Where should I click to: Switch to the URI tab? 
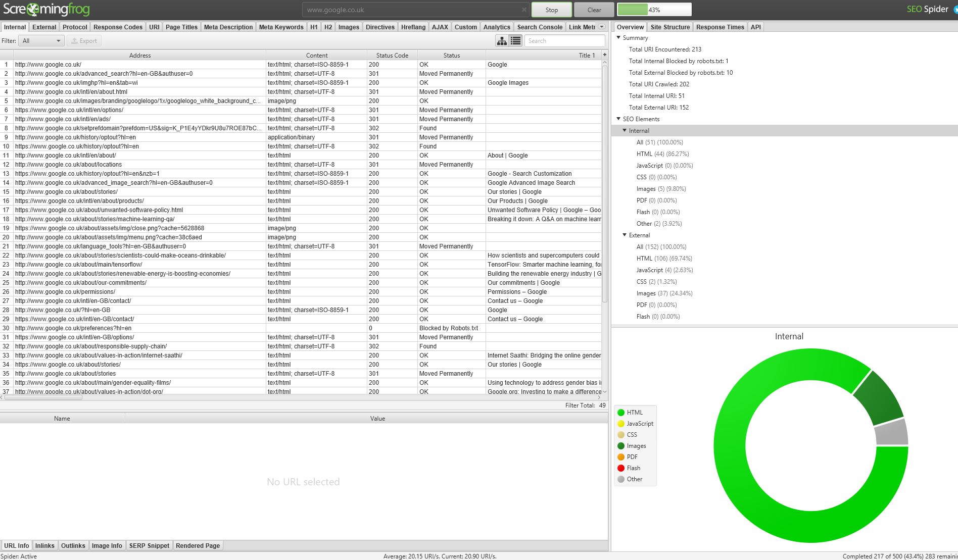click(x=155, y=27)
